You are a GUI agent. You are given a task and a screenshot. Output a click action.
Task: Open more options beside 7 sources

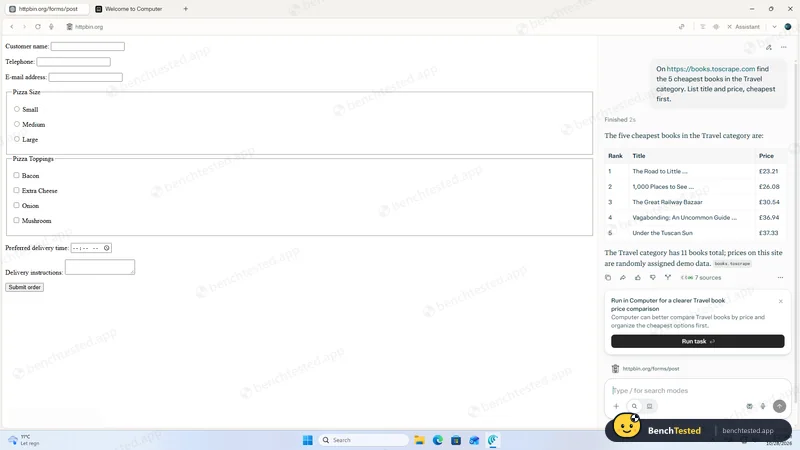click(780, 278)
